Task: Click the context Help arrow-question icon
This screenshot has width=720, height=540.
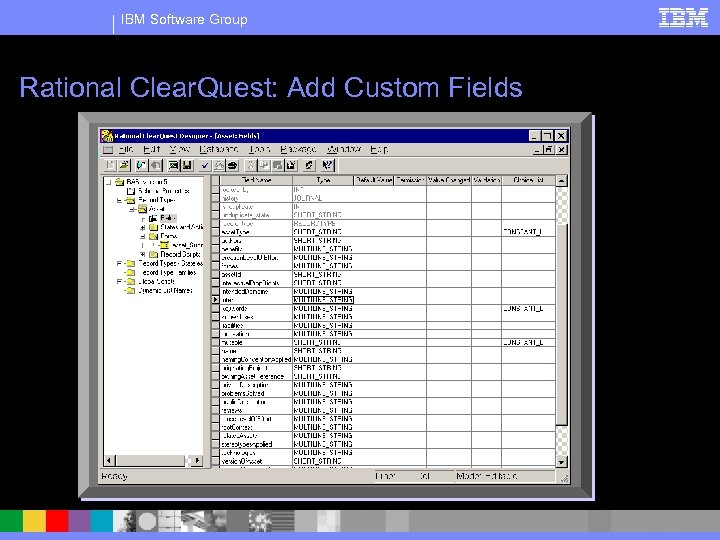Action: tap(327, 165)
